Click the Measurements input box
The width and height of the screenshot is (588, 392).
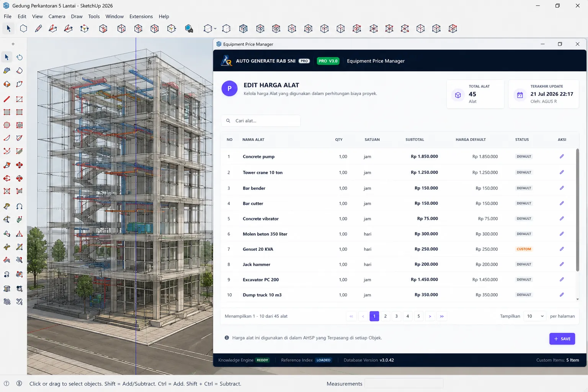(x=404, y=383)
